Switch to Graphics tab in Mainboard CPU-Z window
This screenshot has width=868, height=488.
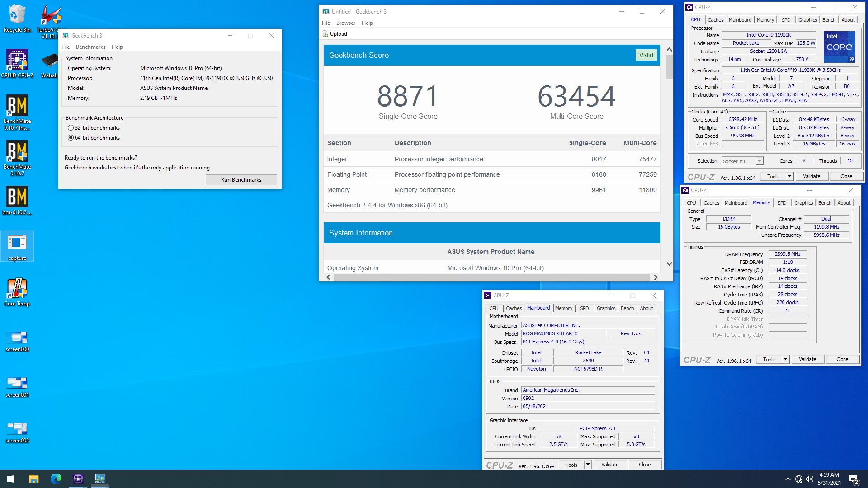coord(606,308)
